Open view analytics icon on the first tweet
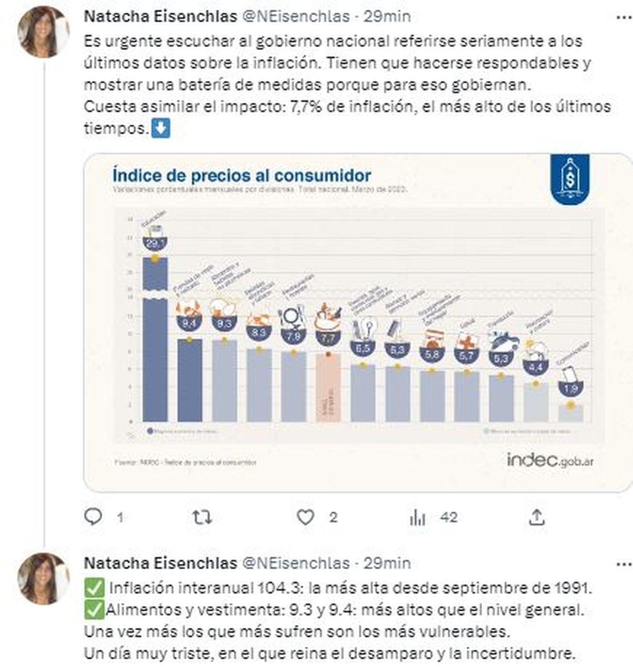 (x=417, y=518)
